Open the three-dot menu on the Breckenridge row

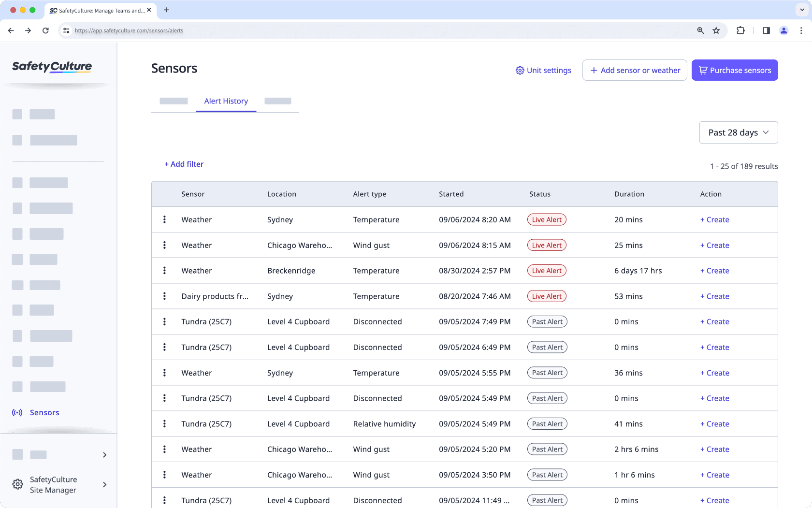(x=164, y=270)
